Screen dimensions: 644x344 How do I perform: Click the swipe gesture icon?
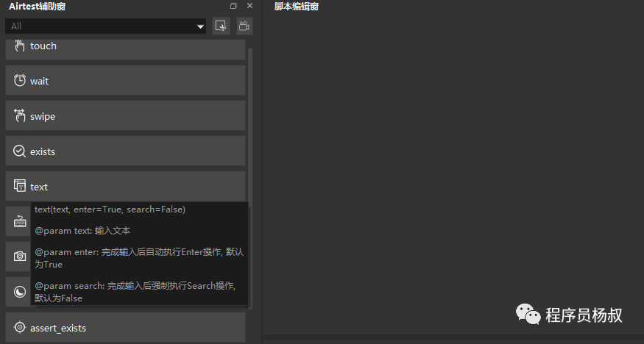(x=19, y=115)
